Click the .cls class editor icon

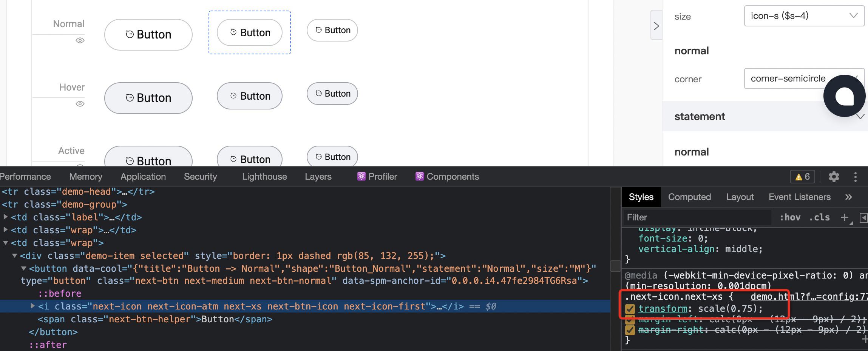pos(820,217)
